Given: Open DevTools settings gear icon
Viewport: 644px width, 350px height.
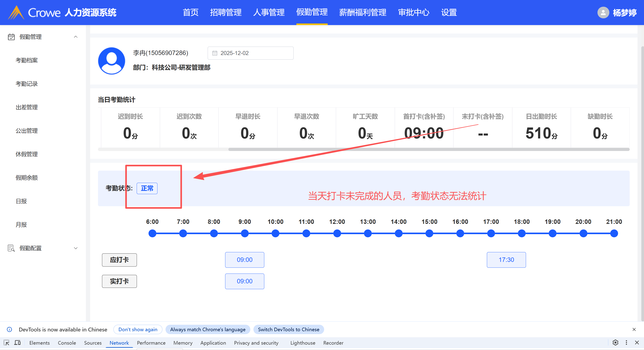Looking at the screenshot, I should [615, 342].
